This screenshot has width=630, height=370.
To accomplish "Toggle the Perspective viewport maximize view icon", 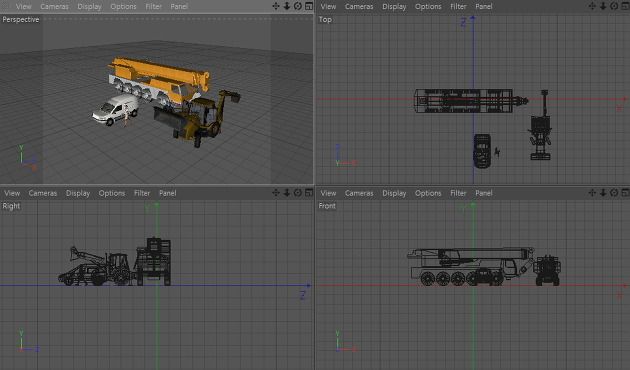I will point(309,6).
